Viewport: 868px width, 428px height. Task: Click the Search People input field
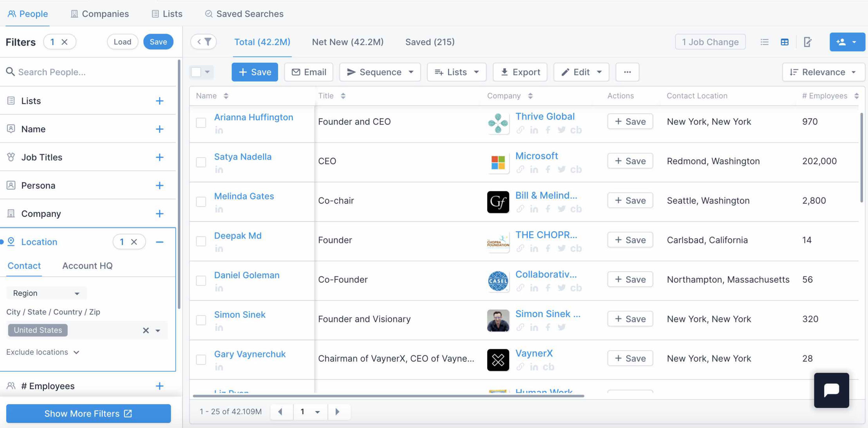90,72
